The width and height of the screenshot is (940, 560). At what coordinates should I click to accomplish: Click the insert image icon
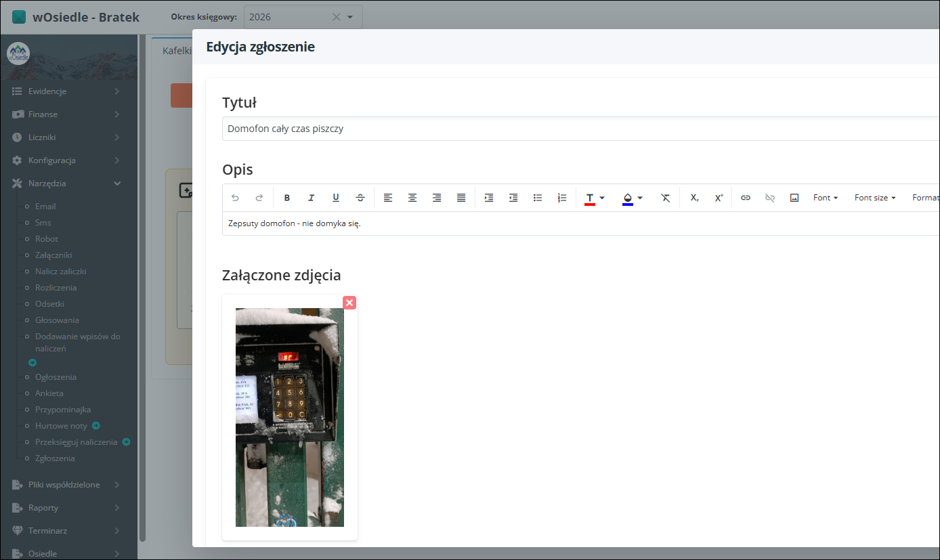[794, 198]
